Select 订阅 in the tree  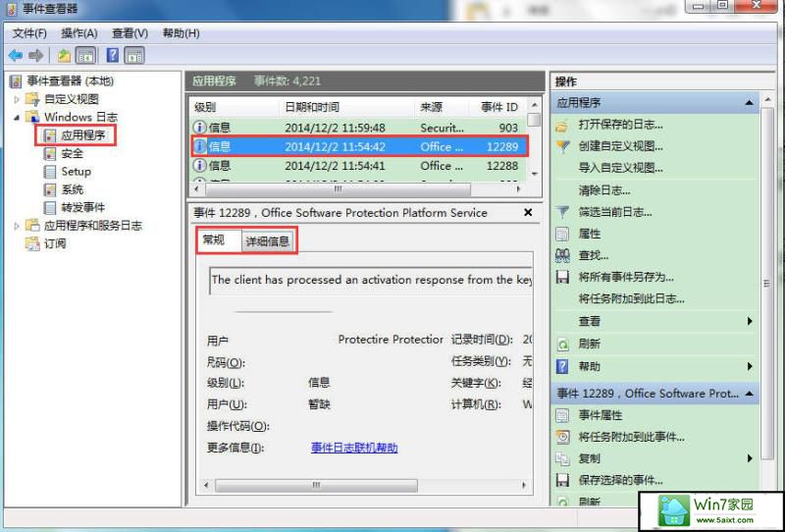[x=55, y=243]
